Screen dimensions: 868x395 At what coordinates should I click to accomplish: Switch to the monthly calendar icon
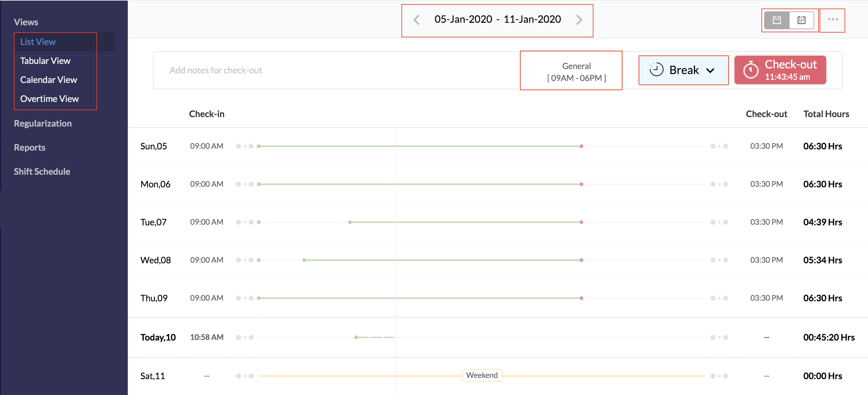801,20
